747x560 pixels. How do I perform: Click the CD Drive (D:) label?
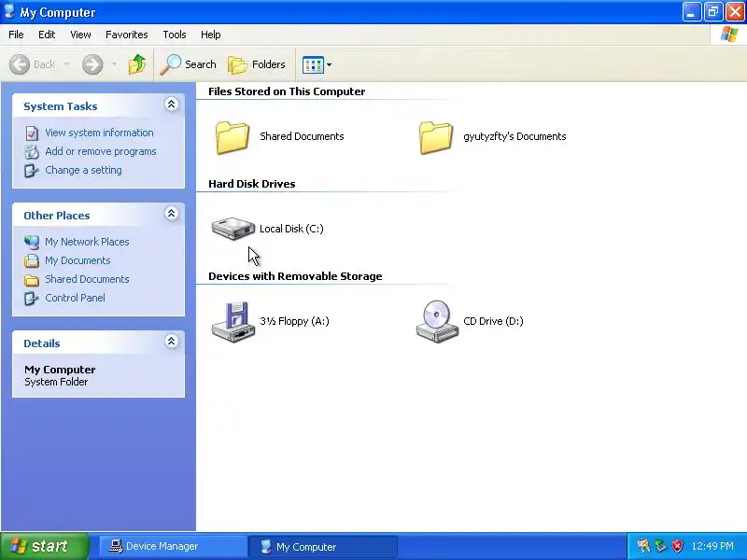tap(493, 321)
